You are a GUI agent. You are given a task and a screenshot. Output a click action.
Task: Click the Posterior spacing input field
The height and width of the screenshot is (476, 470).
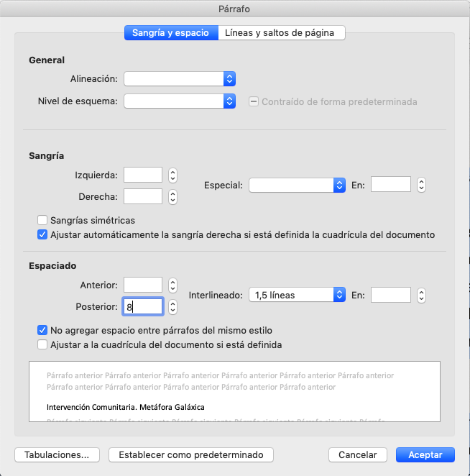[143, 307]
